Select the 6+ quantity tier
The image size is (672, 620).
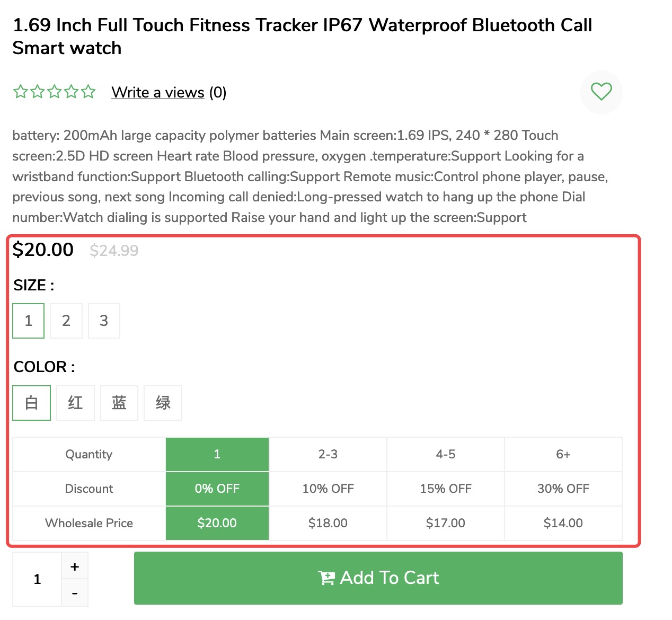tap(563, 454)
